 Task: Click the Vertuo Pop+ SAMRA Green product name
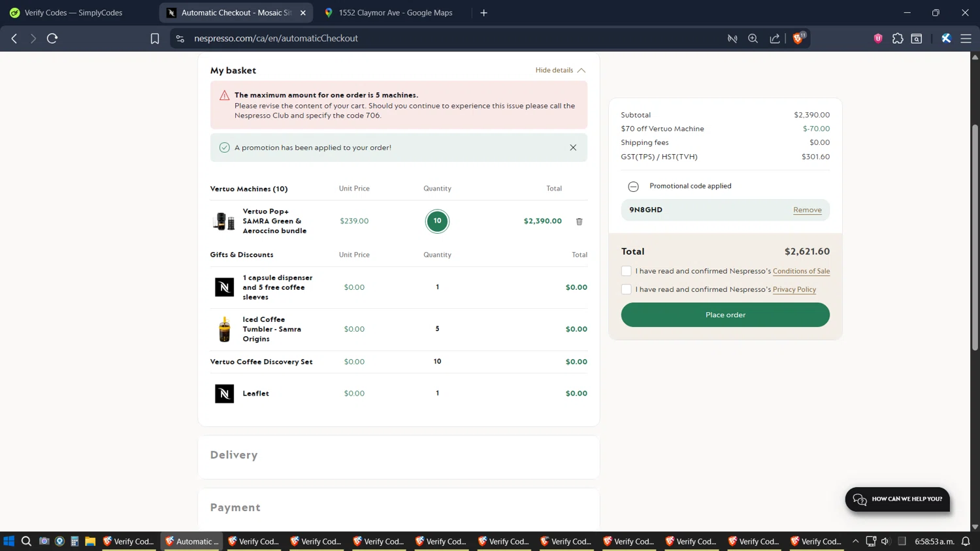(274, 221)
